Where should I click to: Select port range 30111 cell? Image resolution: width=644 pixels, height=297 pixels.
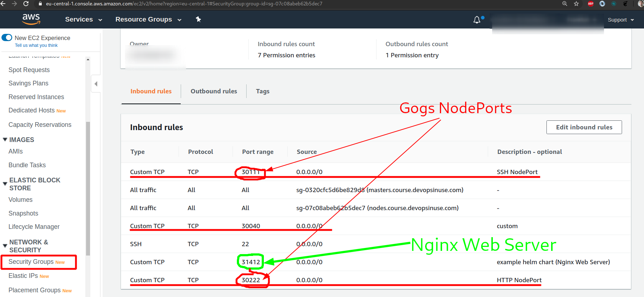point(251,172)
